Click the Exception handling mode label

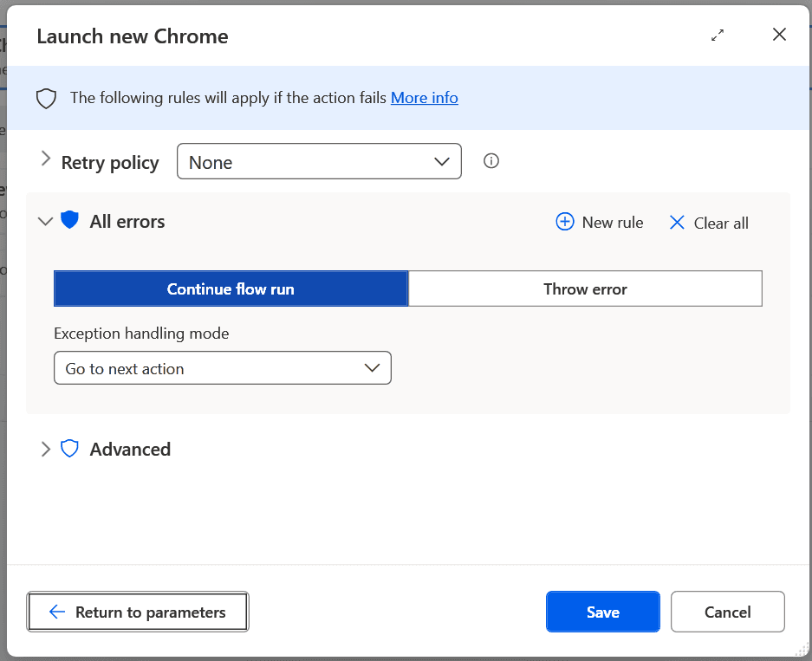click(141, 334)
